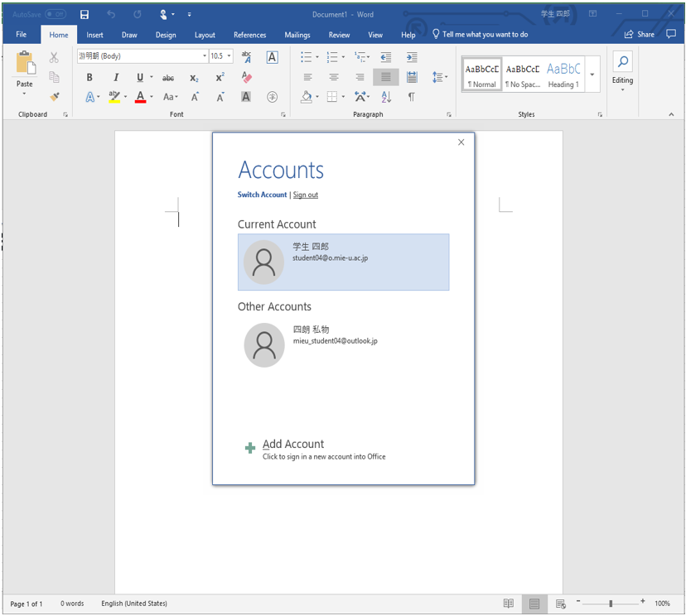Toggle Italic formatting

[116, 77]
